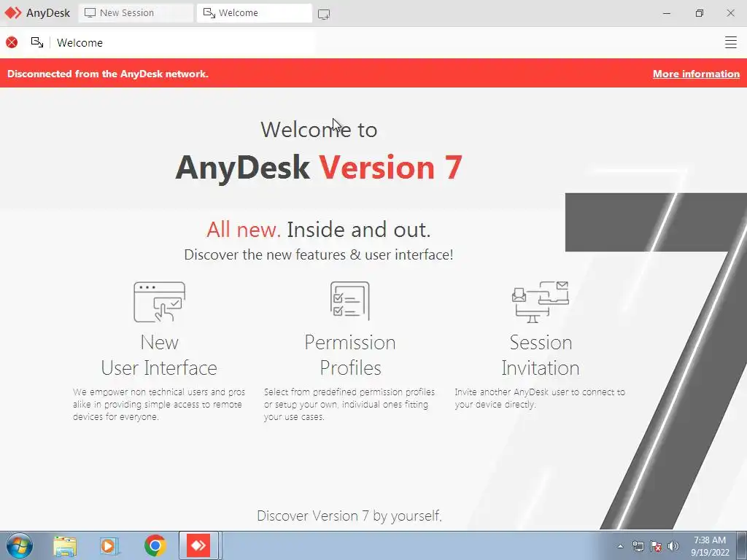This screenshot has width=747, height=560.
Task: Select the Welcome tab
Action: 255,13
